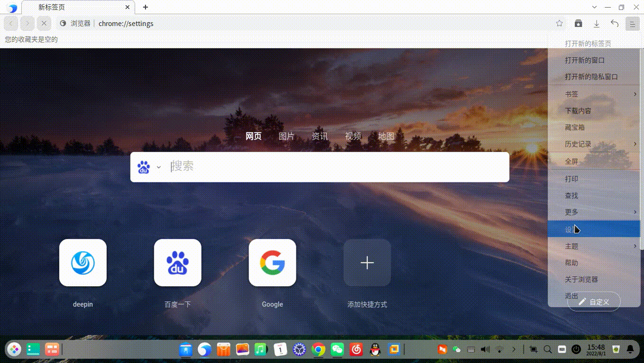Open QQ from the taskbar
This screenshot has height=363, width=644.
coord(375,349)
